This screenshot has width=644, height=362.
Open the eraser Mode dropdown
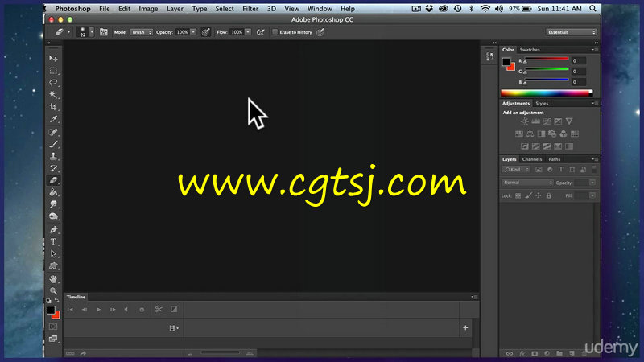[142, 32]
